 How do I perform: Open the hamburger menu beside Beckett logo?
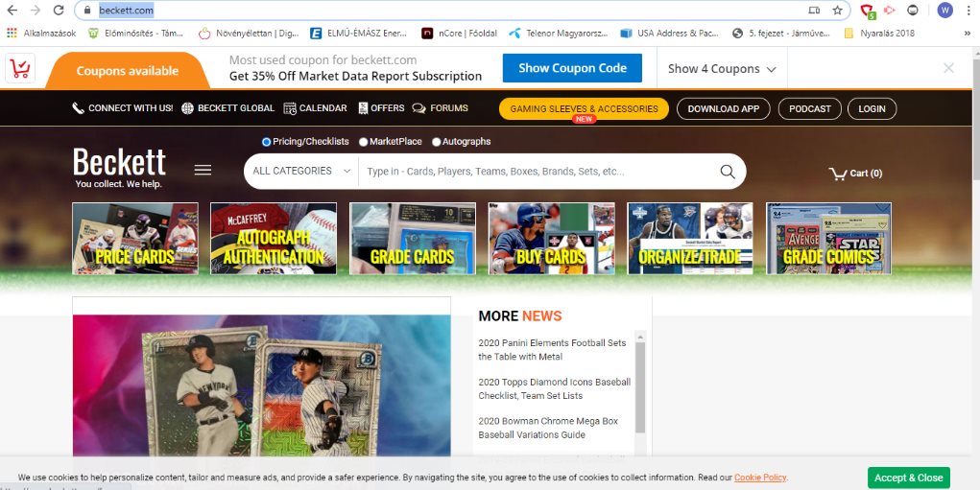203,170
